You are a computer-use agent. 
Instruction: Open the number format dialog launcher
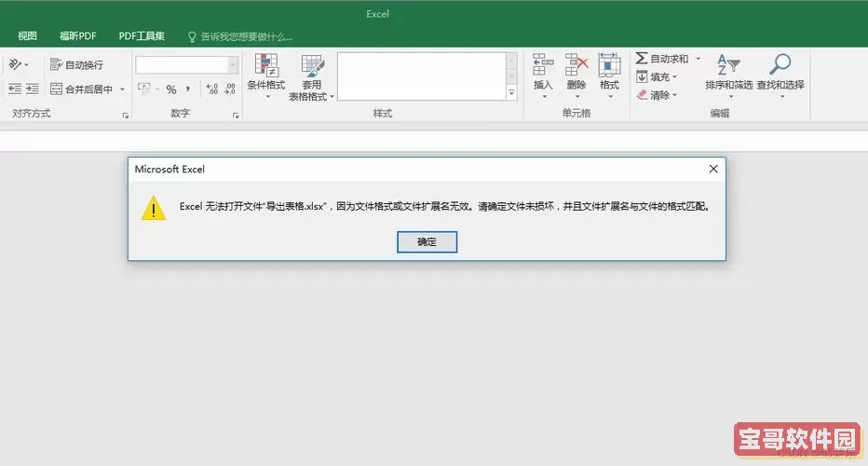pos(236,116)
